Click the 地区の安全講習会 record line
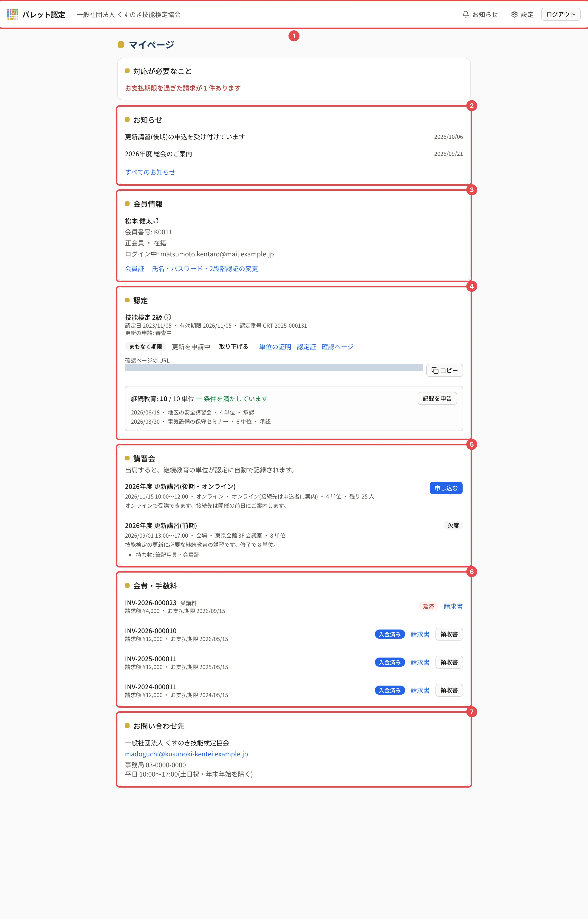Image resolution: width=588 pixels, height=919 pixels. [192, 412]
